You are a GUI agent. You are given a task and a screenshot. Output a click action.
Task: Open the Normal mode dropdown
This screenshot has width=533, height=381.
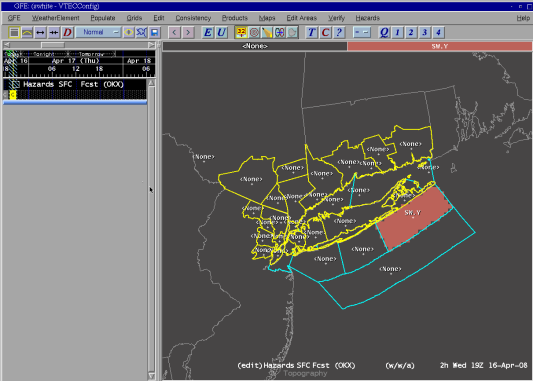[x=98, y=32]
